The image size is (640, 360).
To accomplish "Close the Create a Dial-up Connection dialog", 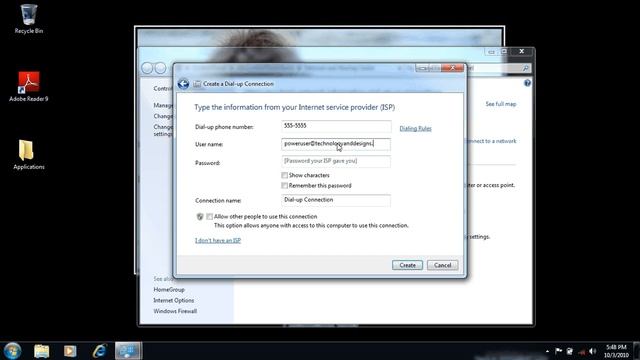I will 452,68.
